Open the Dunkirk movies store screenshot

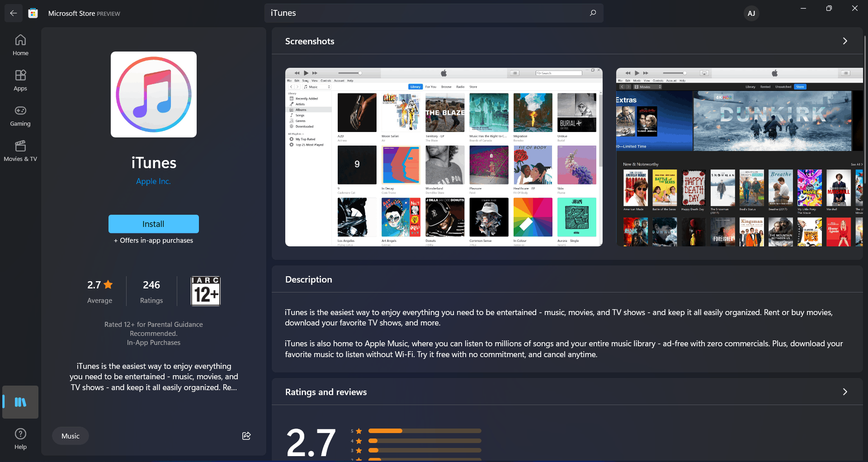click(739, 157)
